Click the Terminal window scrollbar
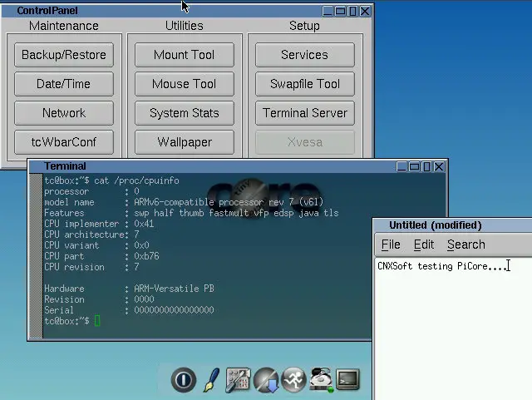 [x=36, y=255]
